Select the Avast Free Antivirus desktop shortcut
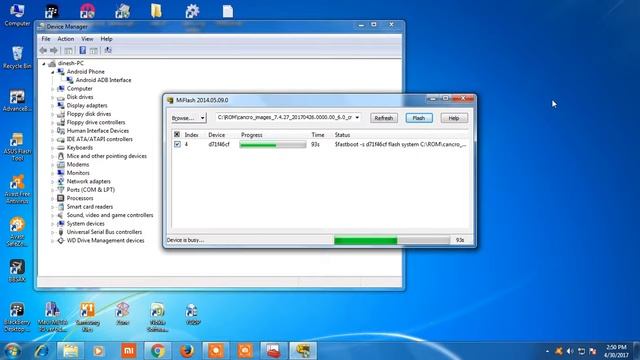The image size is (640, 360). [17, 189]
